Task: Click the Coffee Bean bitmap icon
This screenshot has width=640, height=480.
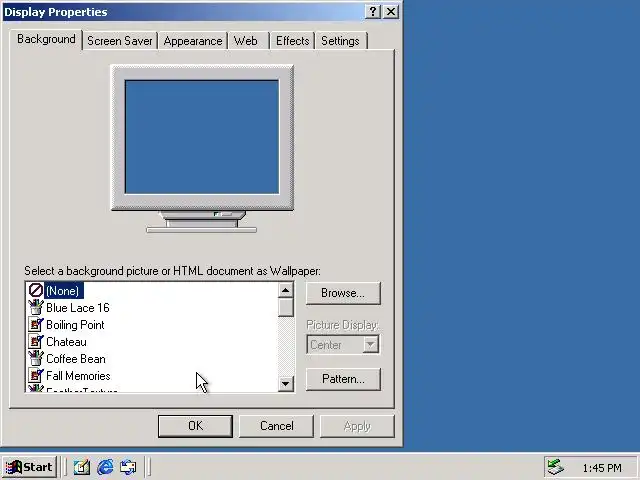Action: click(x=36, y=358)
